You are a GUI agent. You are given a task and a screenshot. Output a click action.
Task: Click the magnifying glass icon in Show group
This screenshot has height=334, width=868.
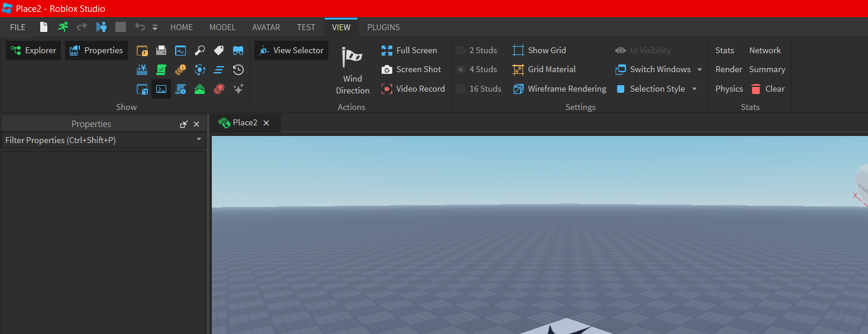pos(200,51)
